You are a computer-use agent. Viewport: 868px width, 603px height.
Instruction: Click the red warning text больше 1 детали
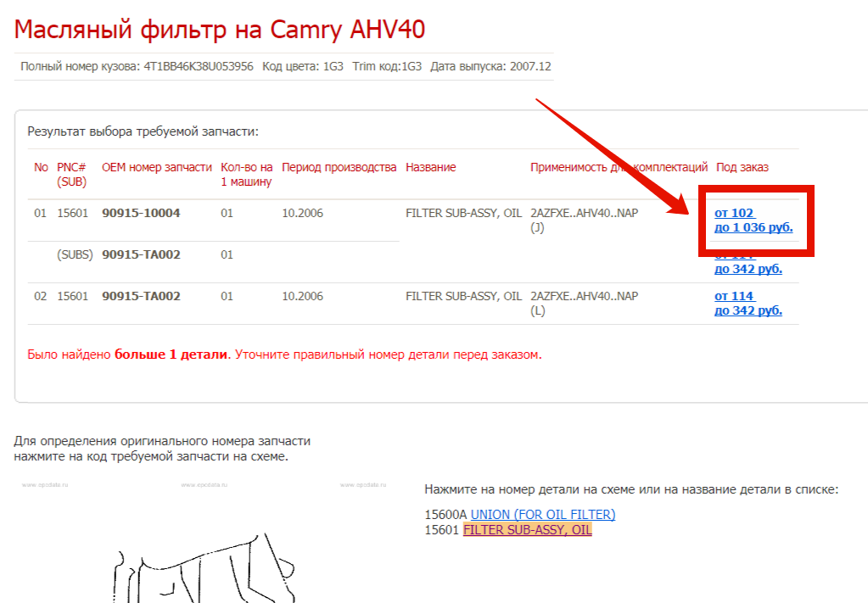click(x=171, y=355)
